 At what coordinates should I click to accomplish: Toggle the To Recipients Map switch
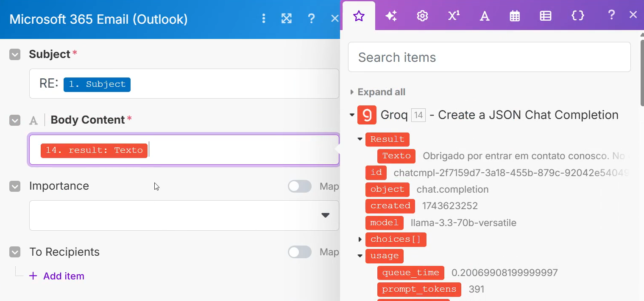point(300,252)
